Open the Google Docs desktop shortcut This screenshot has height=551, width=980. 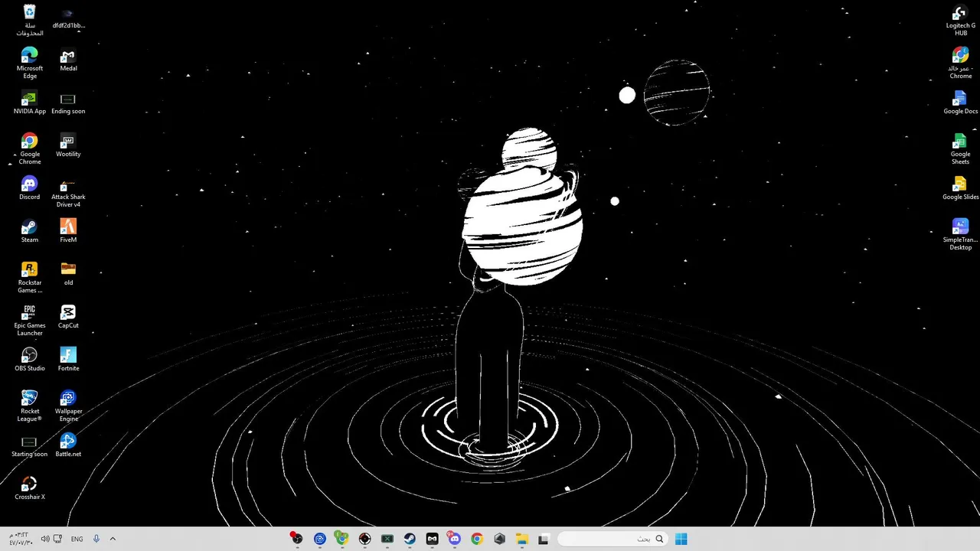click(x=960, y=103)
